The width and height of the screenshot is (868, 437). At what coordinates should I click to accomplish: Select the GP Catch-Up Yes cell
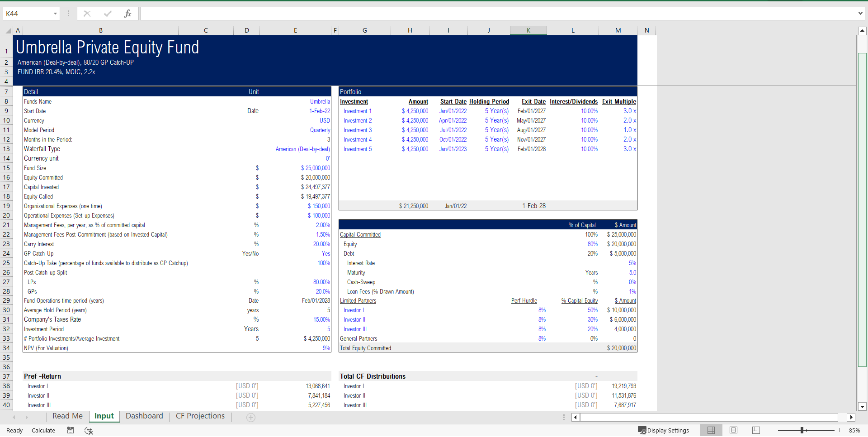coord(326,253)
